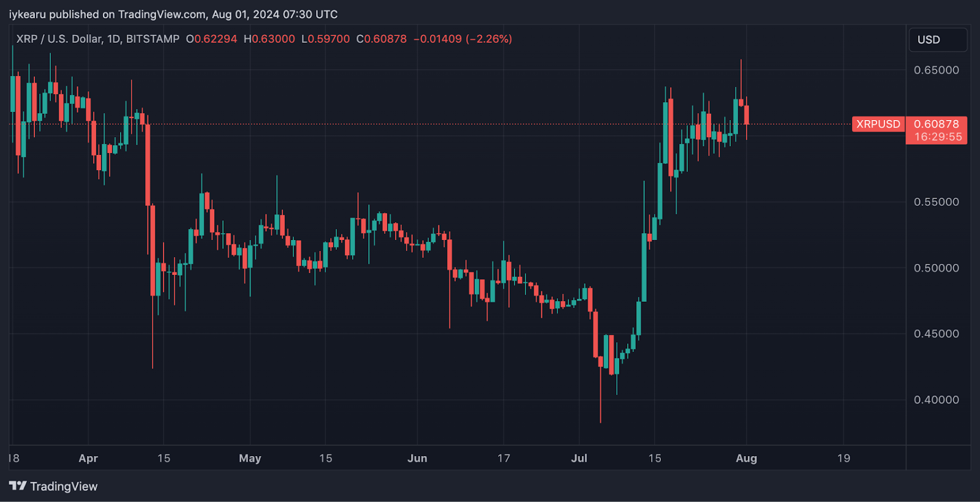
Task: Click the high value H0.63000
Action: tap(269, 39)
